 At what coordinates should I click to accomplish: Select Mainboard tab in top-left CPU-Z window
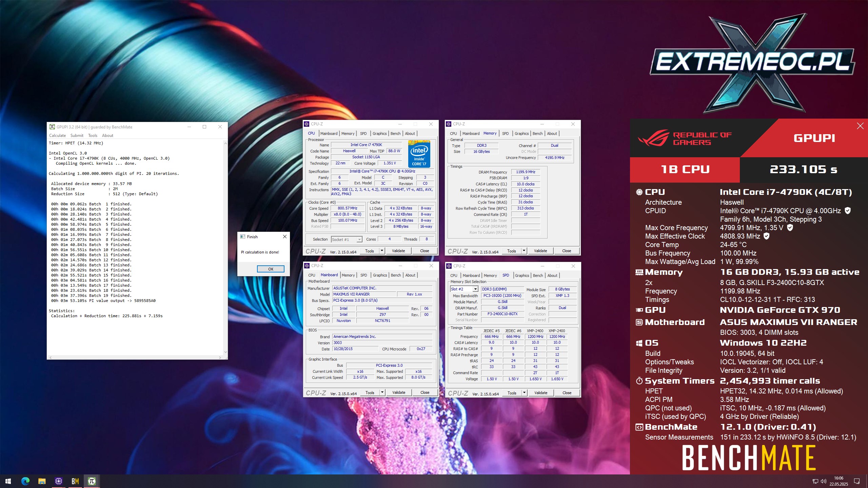[329, 134]
